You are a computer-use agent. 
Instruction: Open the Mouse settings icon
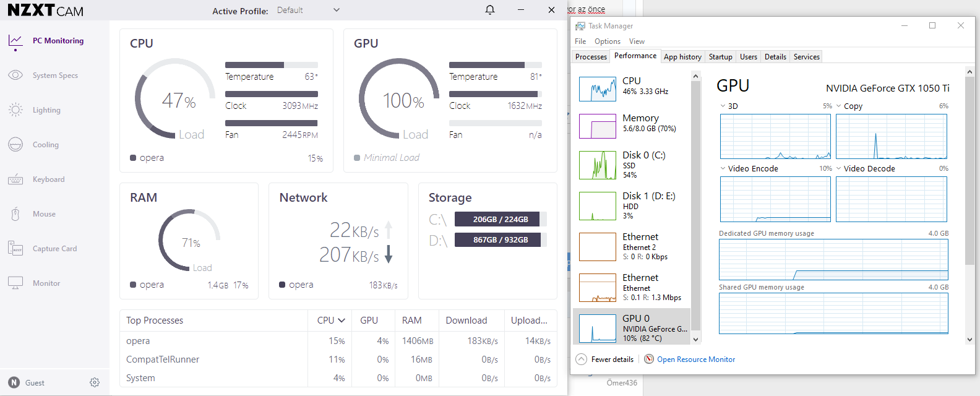pos(15,214)
